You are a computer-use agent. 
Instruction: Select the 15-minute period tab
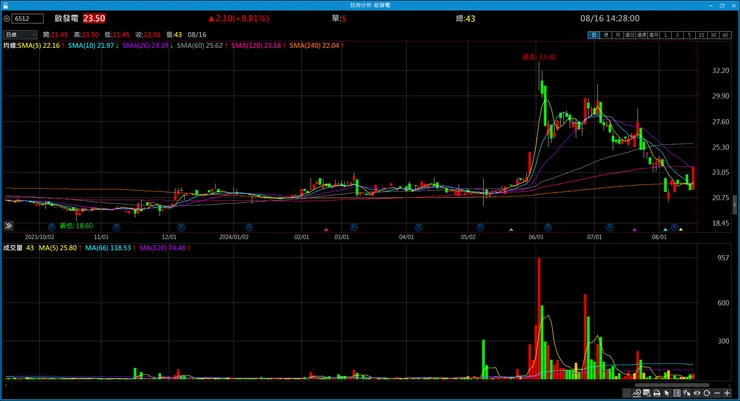tap(701, 35)
